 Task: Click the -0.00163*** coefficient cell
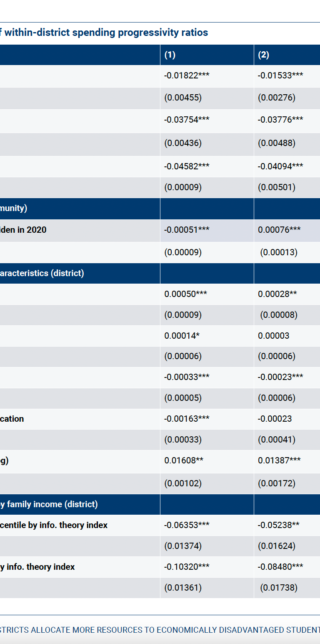pyautogui.click(x=187, y=419)
